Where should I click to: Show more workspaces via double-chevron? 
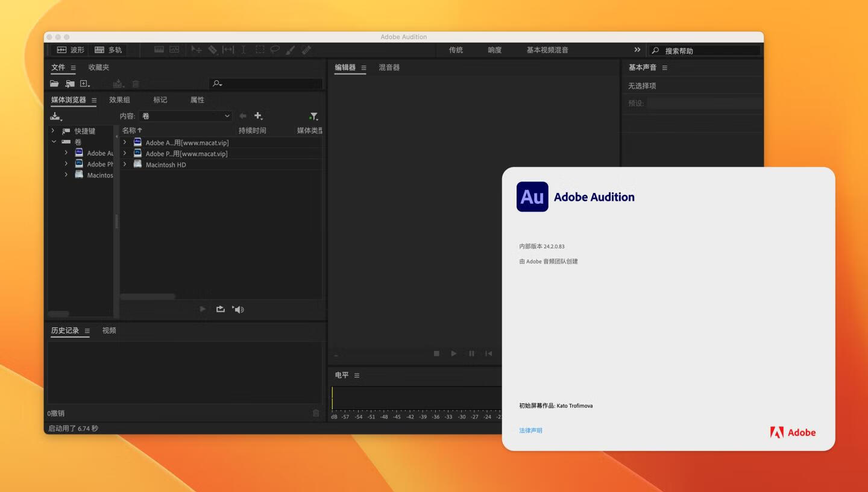637,49
